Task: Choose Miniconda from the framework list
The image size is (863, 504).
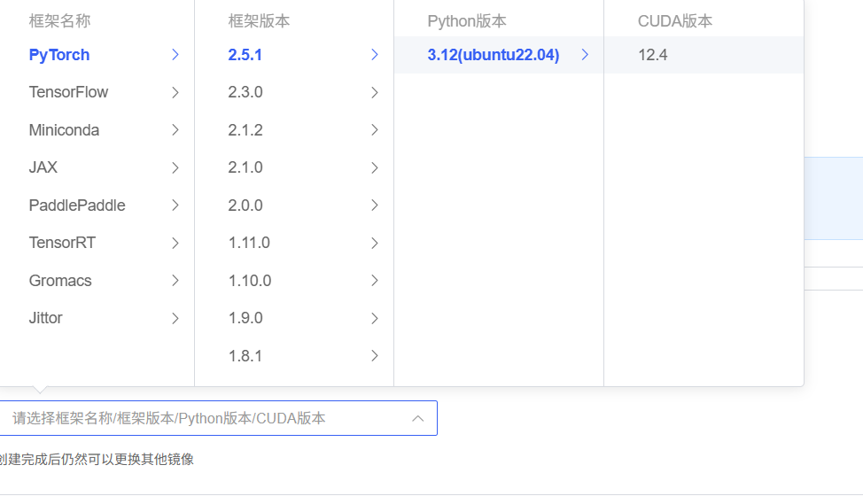Action: tap(97, 130)
